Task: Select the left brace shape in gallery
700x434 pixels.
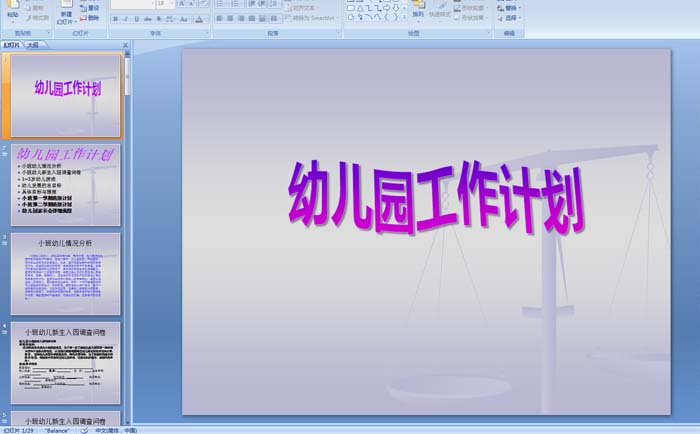Action: click(387, 17)
